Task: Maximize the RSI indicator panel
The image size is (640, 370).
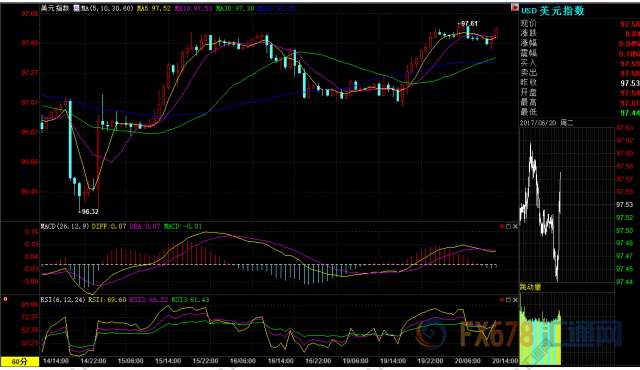Action: point(508,300)
